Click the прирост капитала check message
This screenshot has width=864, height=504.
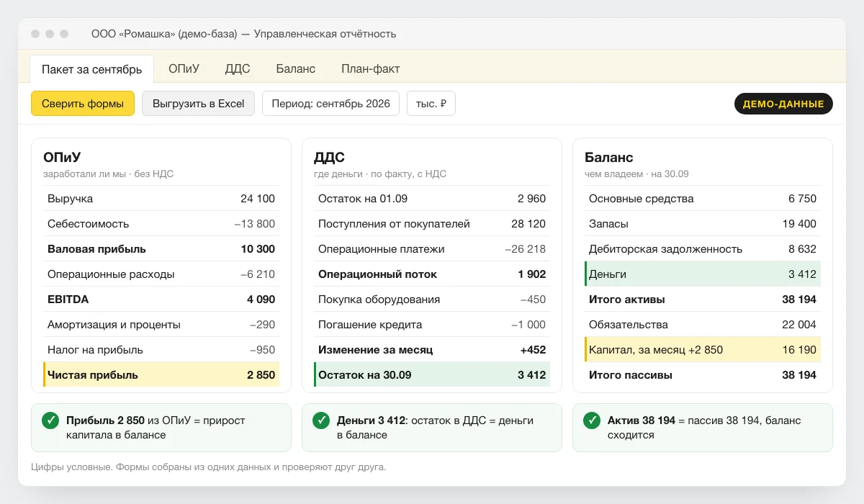tap(161, 428)
